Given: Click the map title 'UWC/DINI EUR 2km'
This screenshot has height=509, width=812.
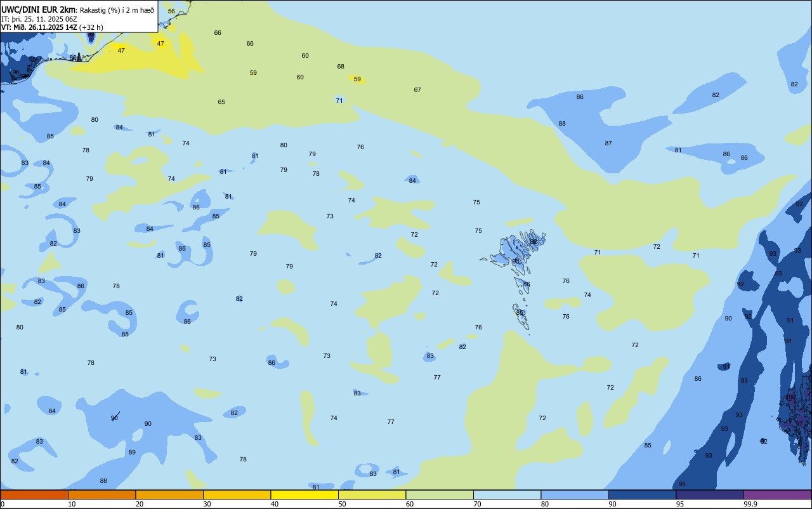Looking at the screenshot, I should (39, 10).
